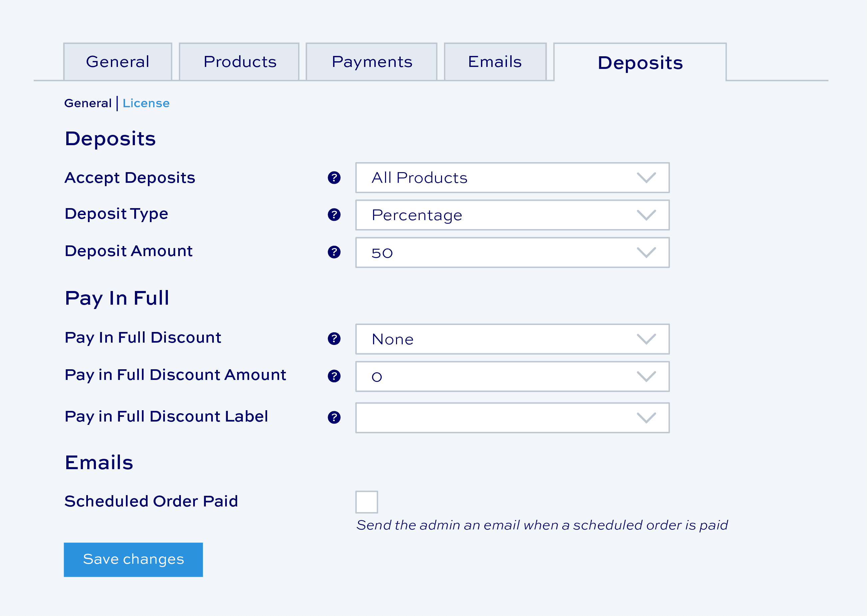Switch to the General tab
The width and height of the screenshot is (867, 616).
[x=118, y=62]
